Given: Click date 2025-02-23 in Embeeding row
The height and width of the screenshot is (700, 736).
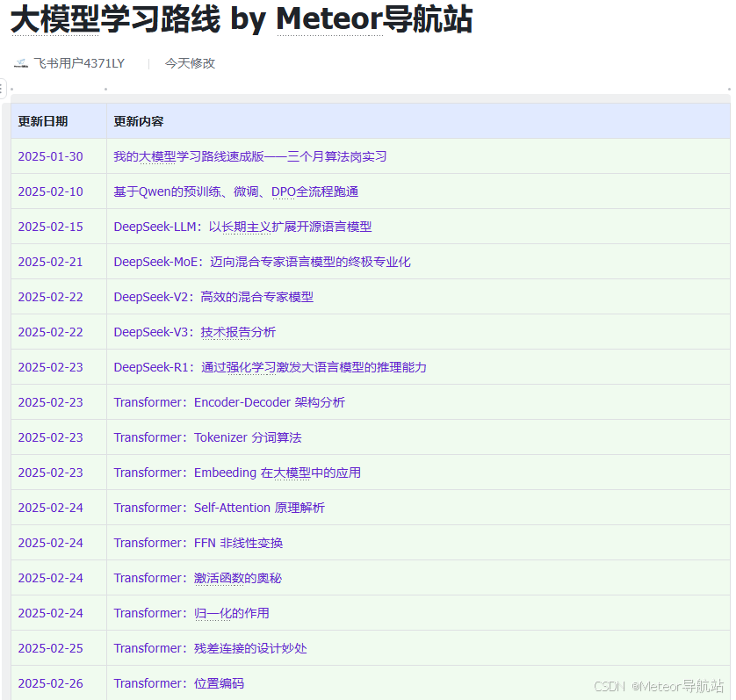Looking at the screenshot, I should click(50, 473).
